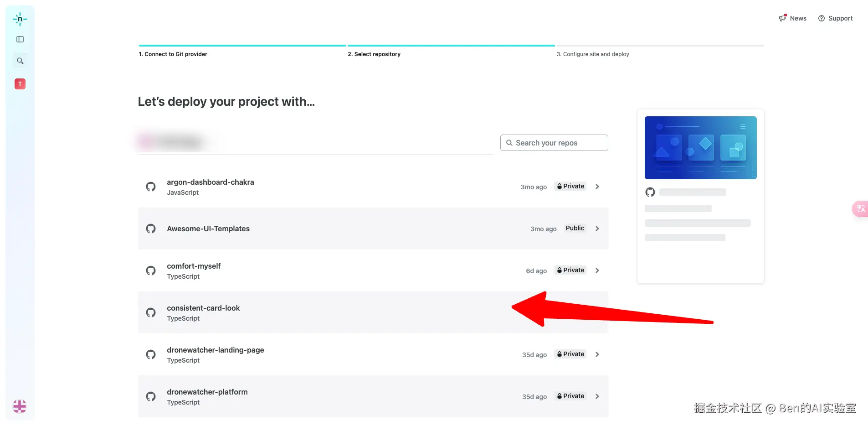
Task: Open user profile avatar at sidebar bottom
Action: pos(20,406)
